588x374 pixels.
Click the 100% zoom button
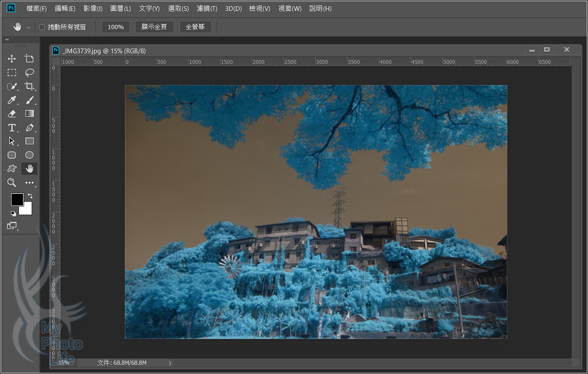116,27
